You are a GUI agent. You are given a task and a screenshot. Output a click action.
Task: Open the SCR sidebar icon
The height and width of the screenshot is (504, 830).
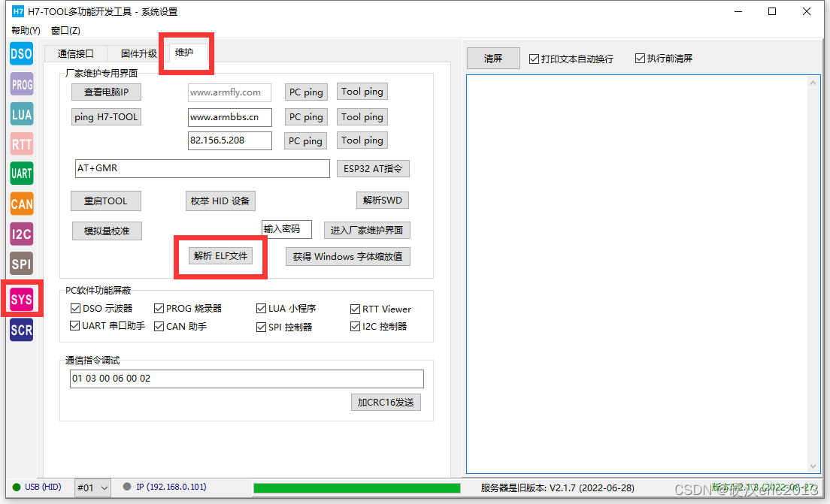click(22, 330)
